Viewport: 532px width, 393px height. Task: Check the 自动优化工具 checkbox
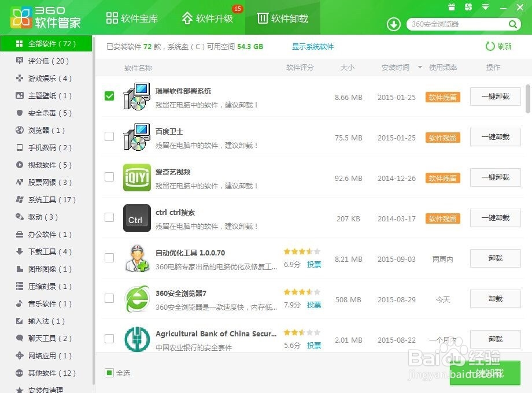(x=109, y=258)
